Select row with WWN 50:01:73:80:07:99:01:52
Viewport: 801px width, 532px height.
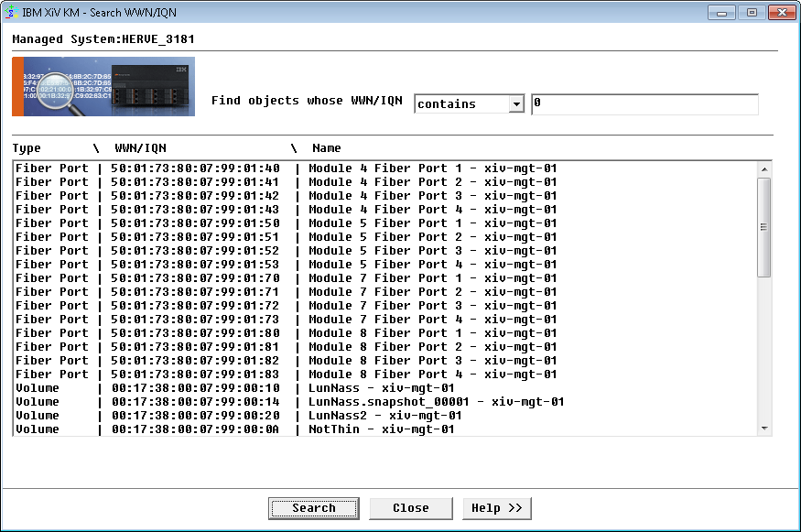(385, 251)
